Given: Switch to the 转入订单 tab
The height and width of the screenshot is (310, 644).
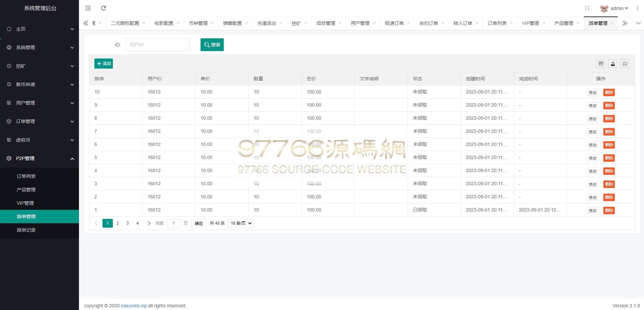Looking at the screenshot, I should [463, 23].
